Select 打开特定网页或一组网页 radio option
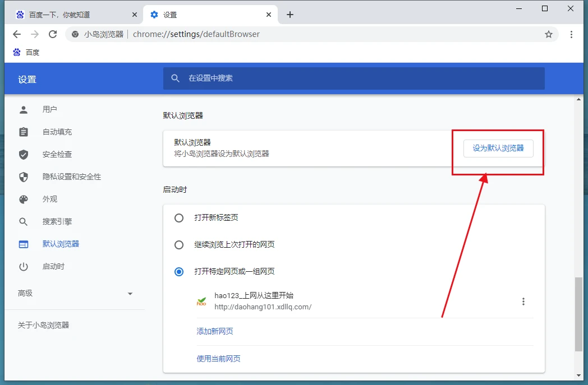Viewport: 588px width, 385px height. click(179, 272)
